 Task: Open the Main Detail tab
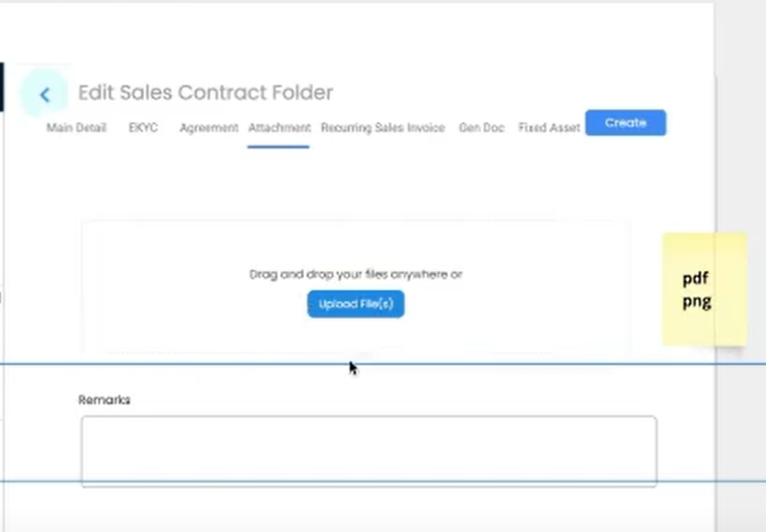(x=76, y=128)
